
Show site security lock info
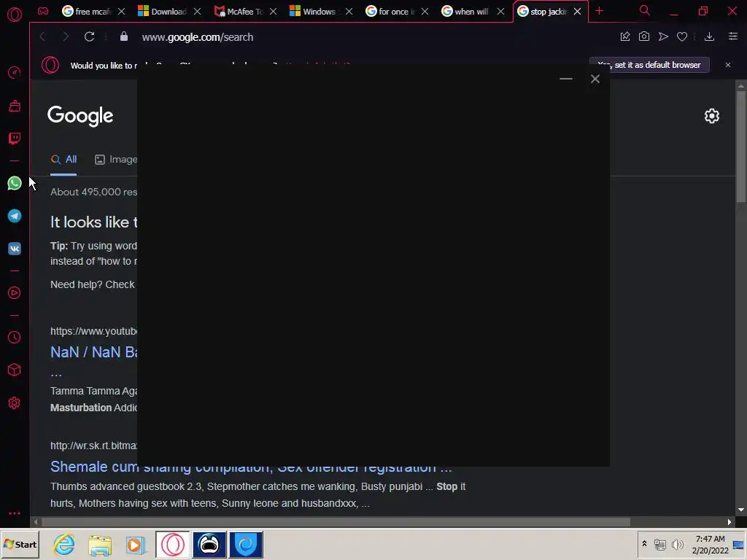(x=124, y=36)
